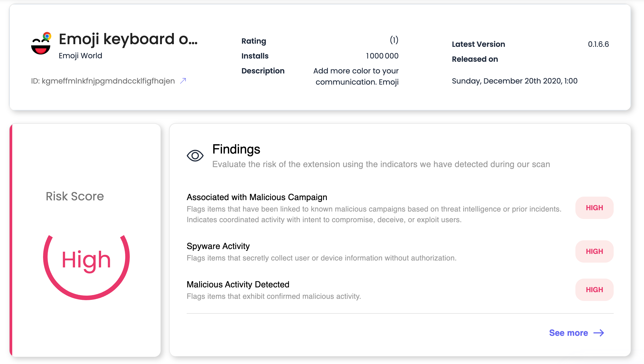
Task: Click the release date Sunday, December 20th 2020
Action: click(x=515, y=81)
